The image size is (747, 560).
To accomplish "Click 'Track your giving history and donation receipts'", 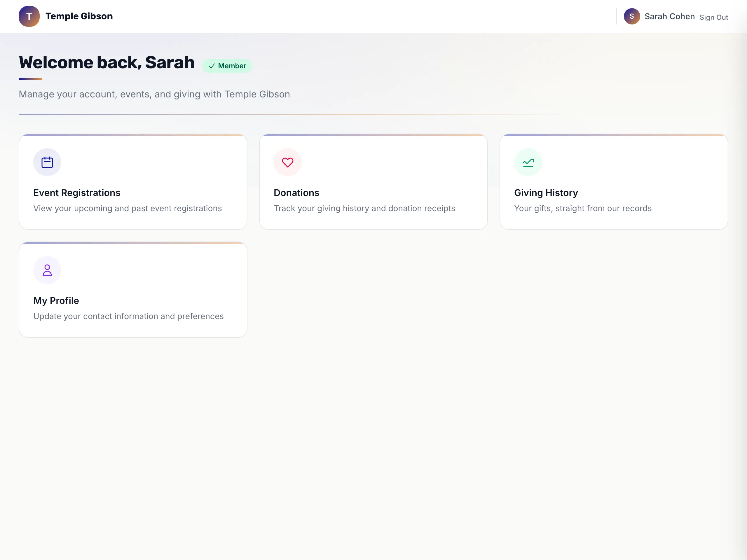I will point(364,208).
